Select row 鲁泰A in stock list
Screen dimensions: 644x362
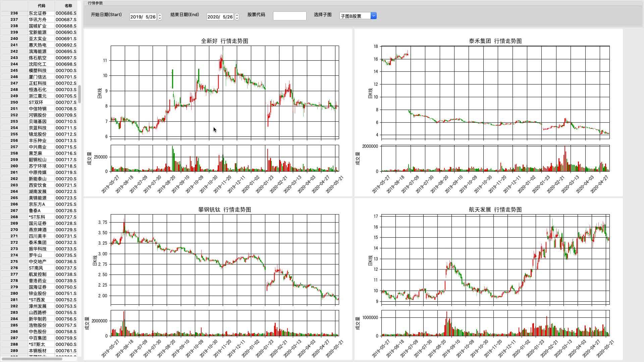click(x=39, y=210)
